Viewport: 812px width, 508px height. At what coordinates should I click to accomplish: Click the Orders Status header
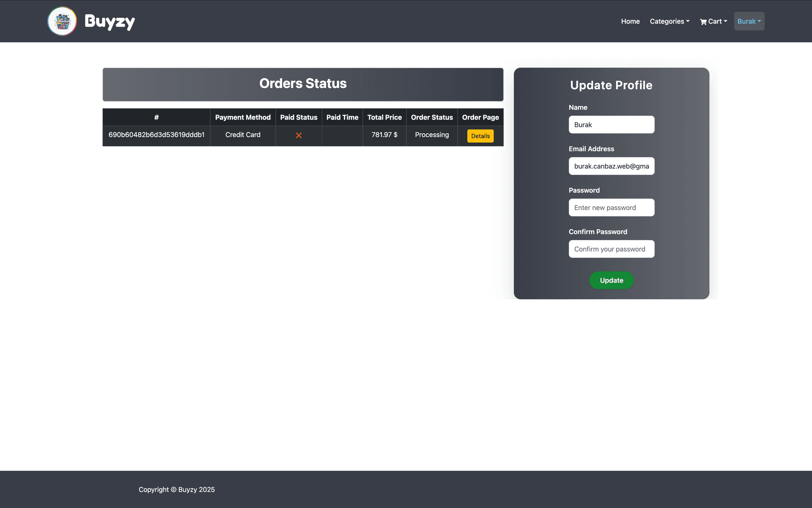coord(303,83)
